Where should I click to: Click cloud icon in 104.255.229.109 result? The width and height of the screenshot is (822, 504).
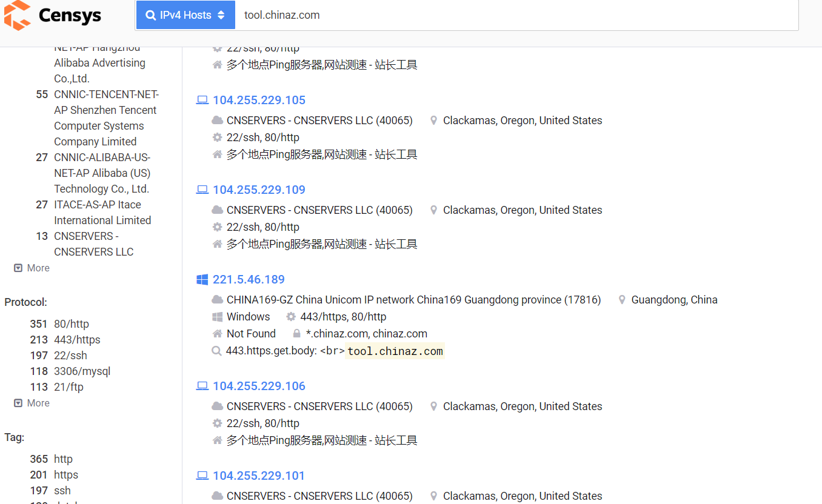[217, 210]
